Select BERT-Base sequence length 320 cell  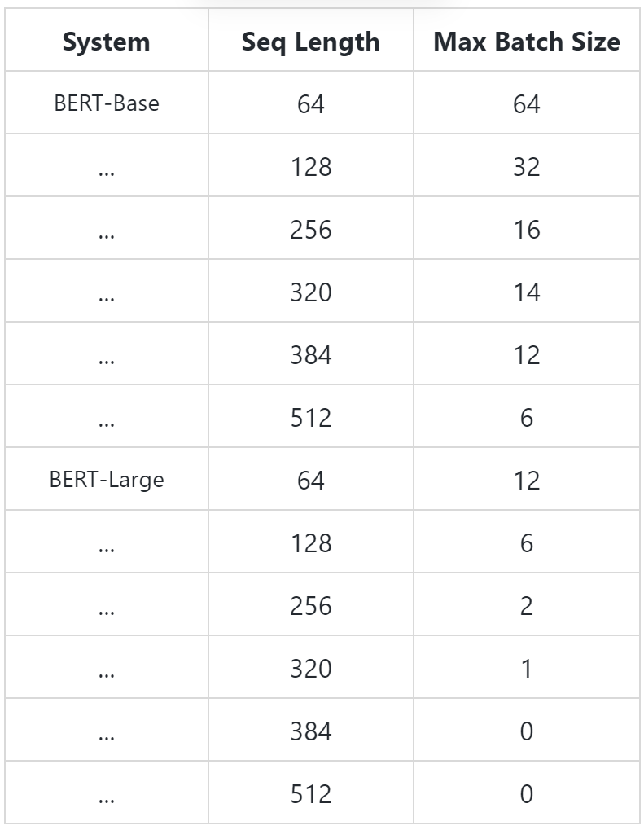pyautogui.click(x=311, y=292)
